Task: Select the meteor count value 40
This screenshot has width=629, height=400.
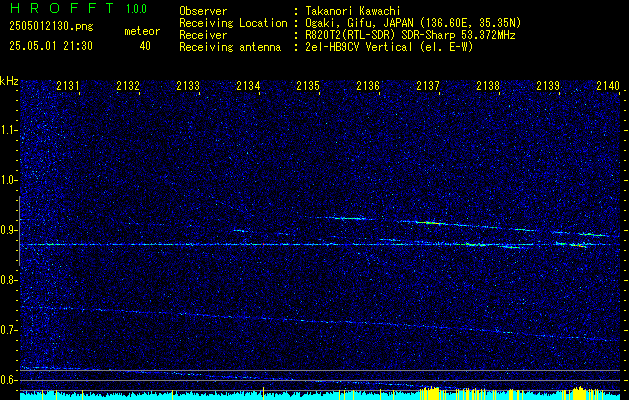Action: point(145,46)
